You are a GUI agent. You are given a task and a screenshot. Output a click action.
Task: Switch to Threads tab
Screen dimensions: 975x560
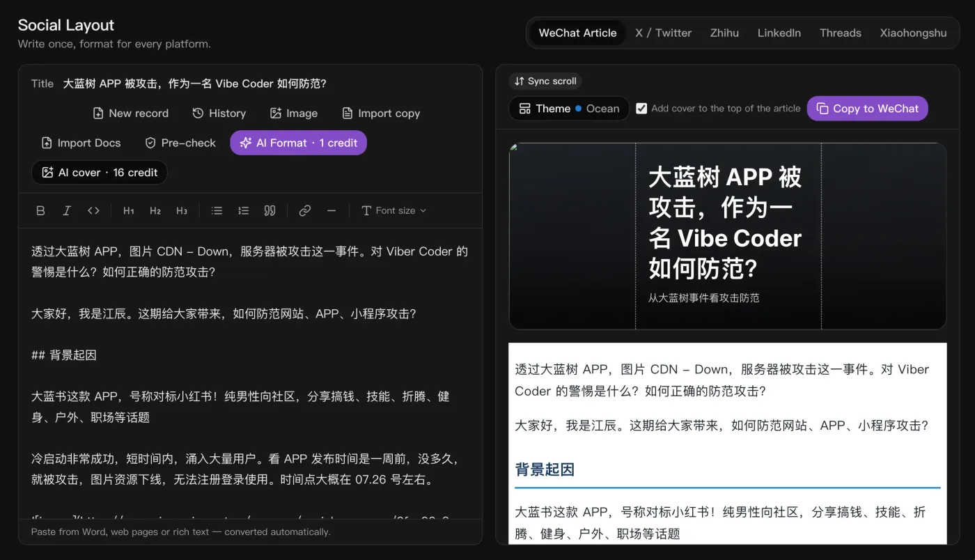[x=840, y=33]
